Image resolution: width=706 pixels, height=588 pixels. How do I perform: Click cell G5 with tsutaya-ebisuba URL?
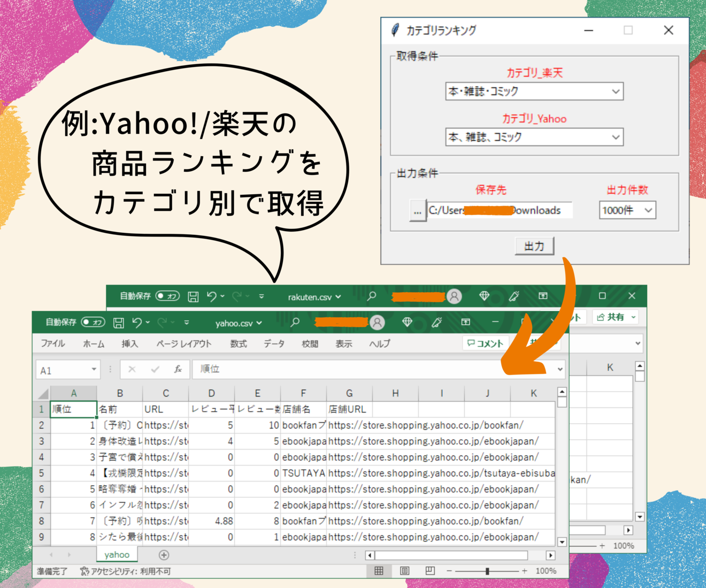coord(441,473)
